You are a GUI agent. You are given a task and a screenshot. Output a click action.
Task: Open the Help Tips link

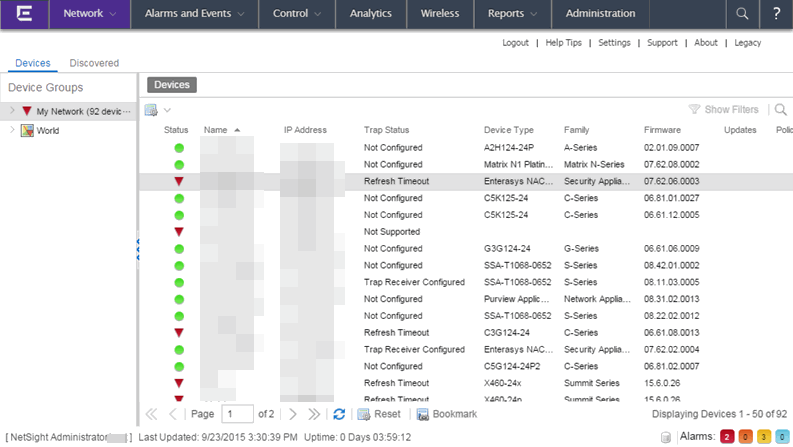click(563, 43)
